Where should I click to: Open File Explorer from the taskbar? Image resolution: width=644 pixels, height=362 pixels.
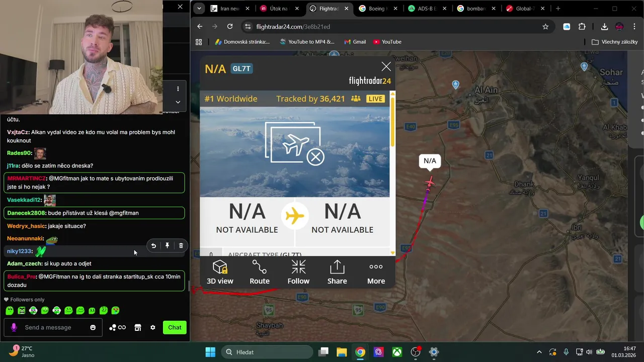click(342, 352)
